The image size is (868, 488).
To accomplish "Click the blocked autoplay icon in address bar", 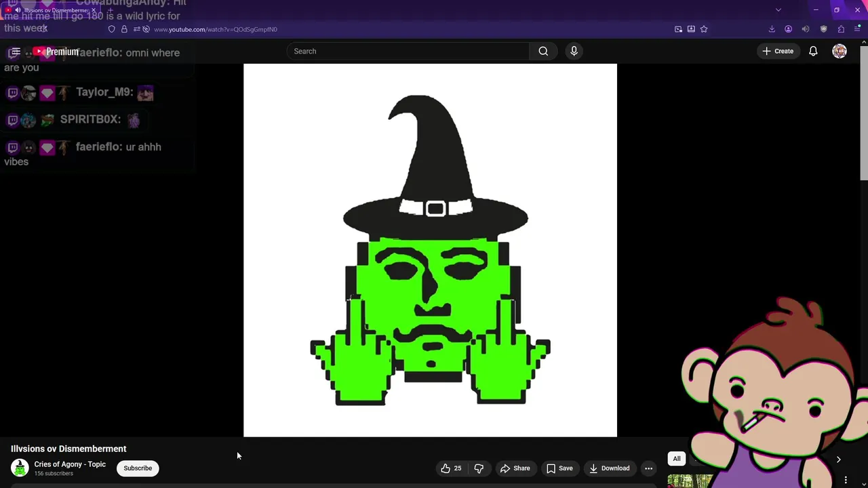I will [x=146, y=29].
